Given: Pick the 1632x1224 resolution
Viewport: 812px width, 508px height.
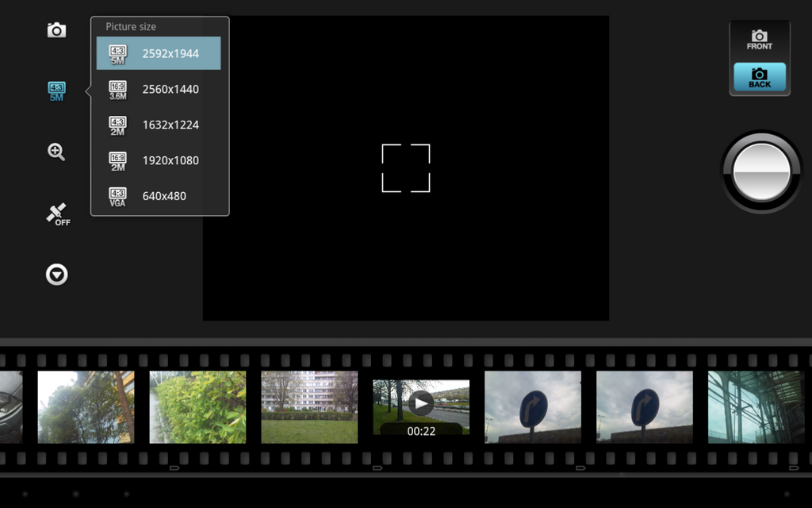Looking at the screenshot, I should (170, 125).
